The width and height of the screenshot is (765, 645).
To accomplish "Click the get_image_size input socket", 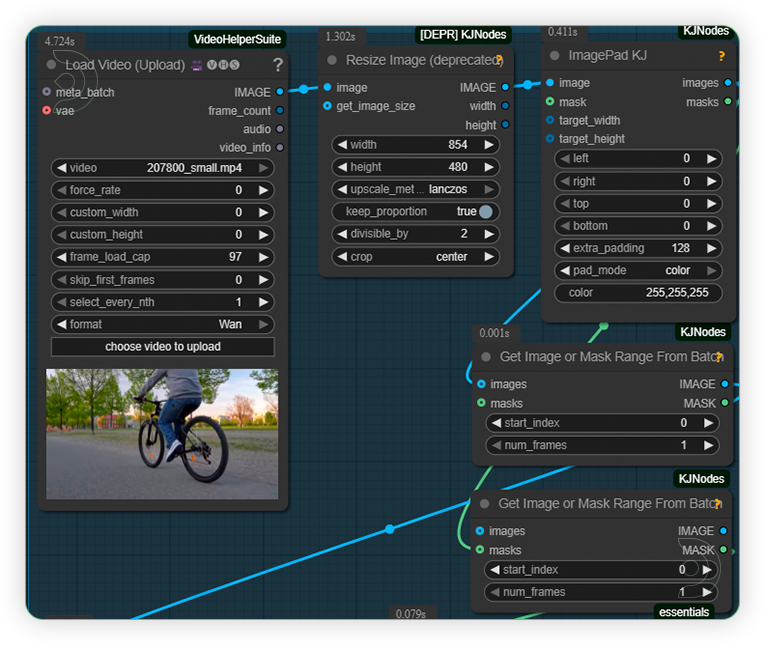I will pyautogui.click(x=327, y=106).
